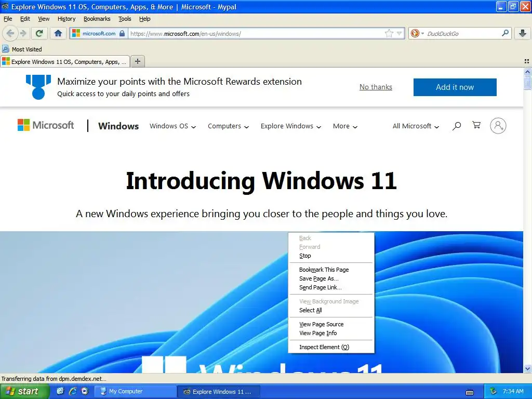The height and width of the screenshot is (399, 532).
Task: Click the network tray icon by clock
Action: (493, 391)
